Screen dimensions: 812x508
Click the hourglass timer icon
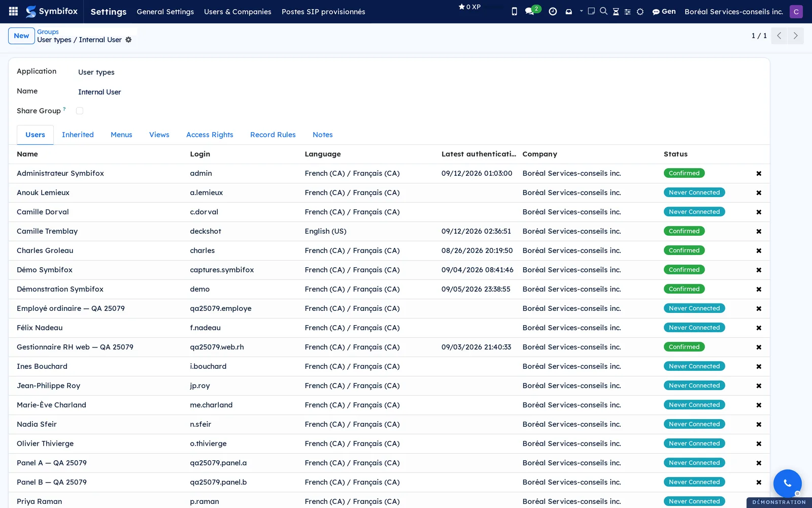click(x=616, y=11)
